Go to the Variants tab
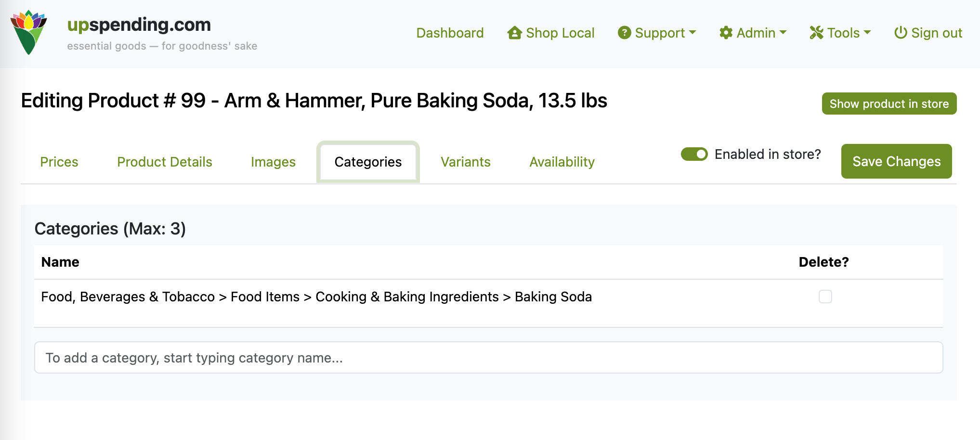The height and width of the screenshot is (440, 980). point(465,162)
